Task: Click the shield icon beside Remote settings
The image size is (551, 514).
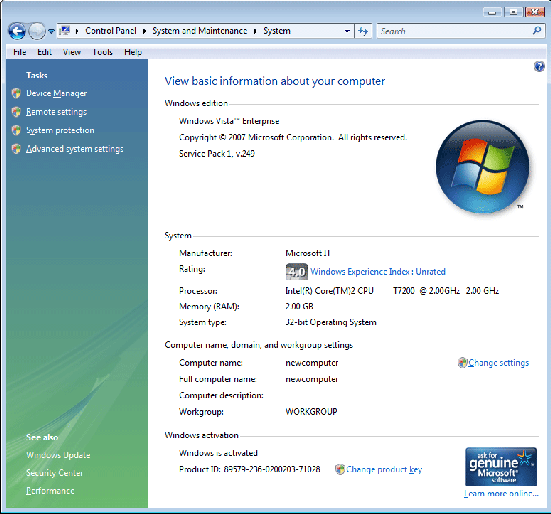Action: pyautogui.click(x=16, y=112)
